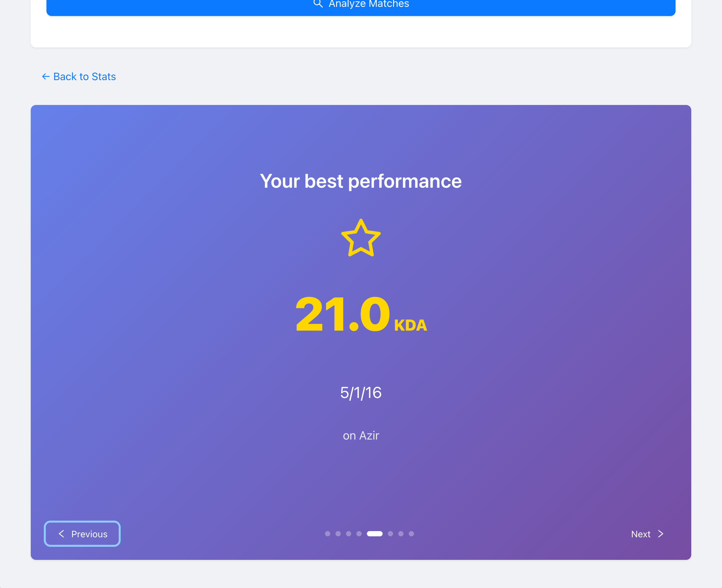722x588 pixels.
Task: Click the 5/1/16 score line
Action: click(x=361, y=393)
